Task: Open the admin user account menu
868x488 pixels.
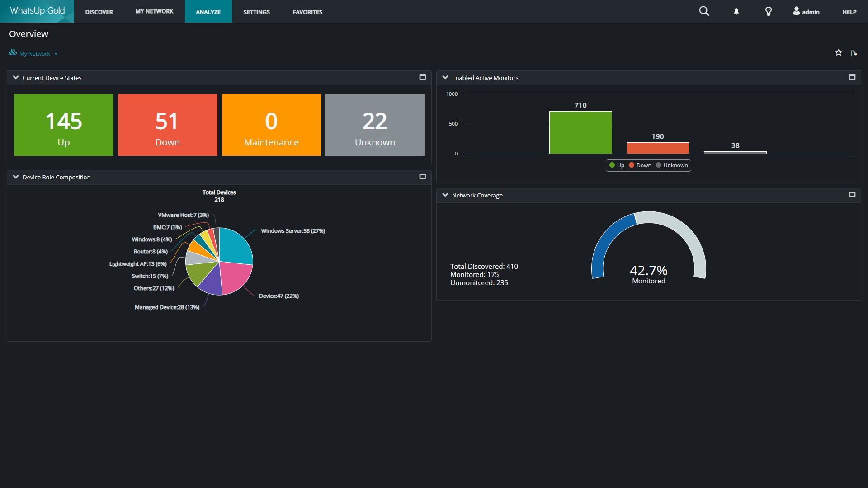Action: 806,12
